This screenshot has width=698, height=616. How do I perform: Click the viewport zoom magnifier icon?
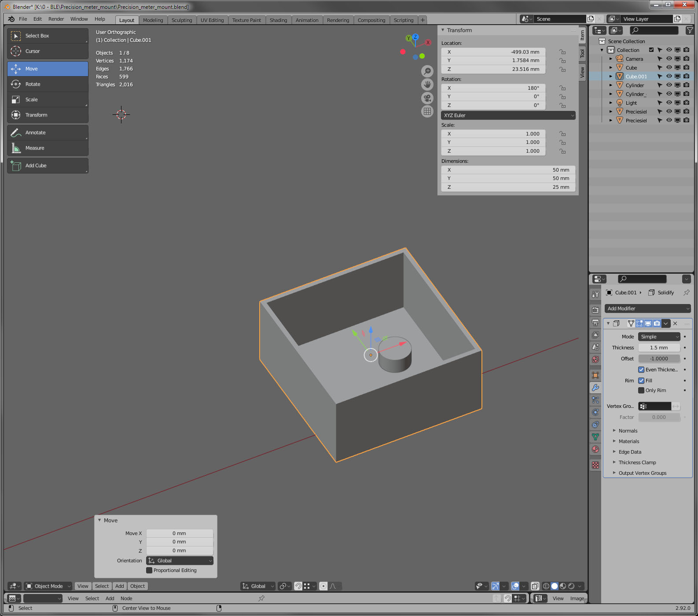coord(427,71)
